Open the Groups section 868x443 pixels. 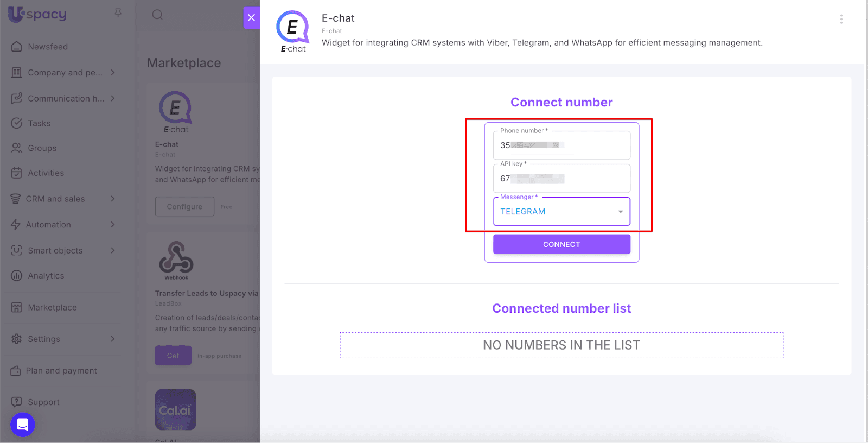(42, 148)
